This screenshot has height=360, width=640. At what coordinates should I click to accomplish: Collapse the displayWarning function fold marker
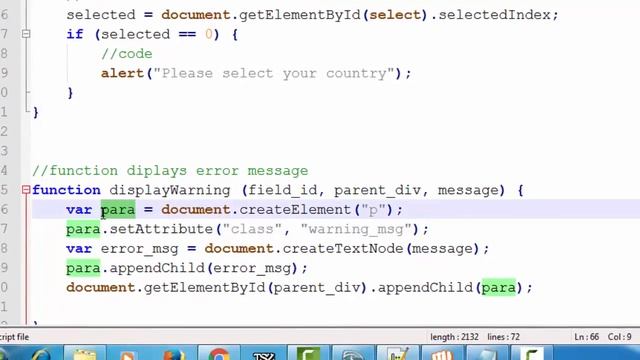[26, 190]
